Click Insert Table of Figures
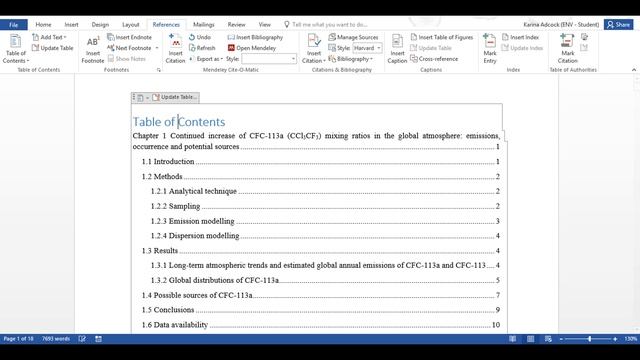Screen dimensions: 640x360 point(442,37)
